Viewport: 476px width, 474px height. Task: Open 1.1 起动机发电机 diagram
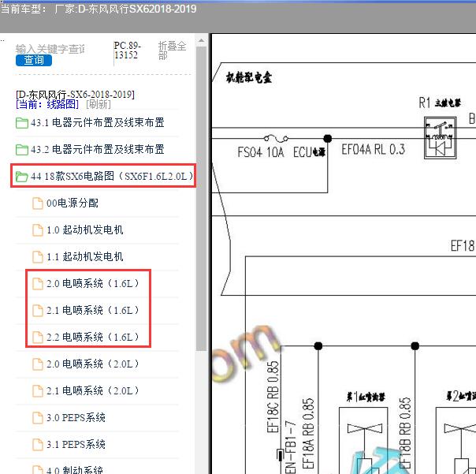84,256
